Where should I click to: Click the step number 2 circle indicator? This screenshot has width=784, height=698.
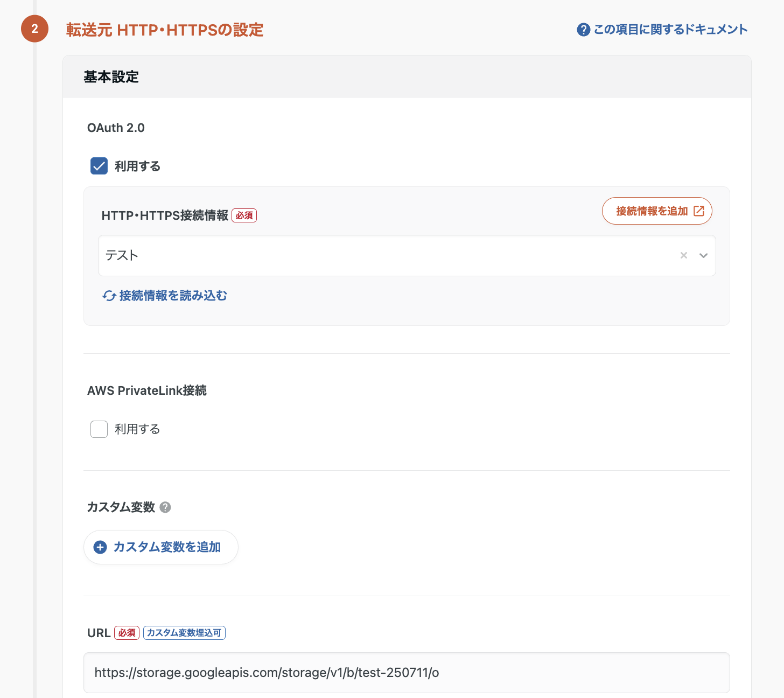point(34,29)
